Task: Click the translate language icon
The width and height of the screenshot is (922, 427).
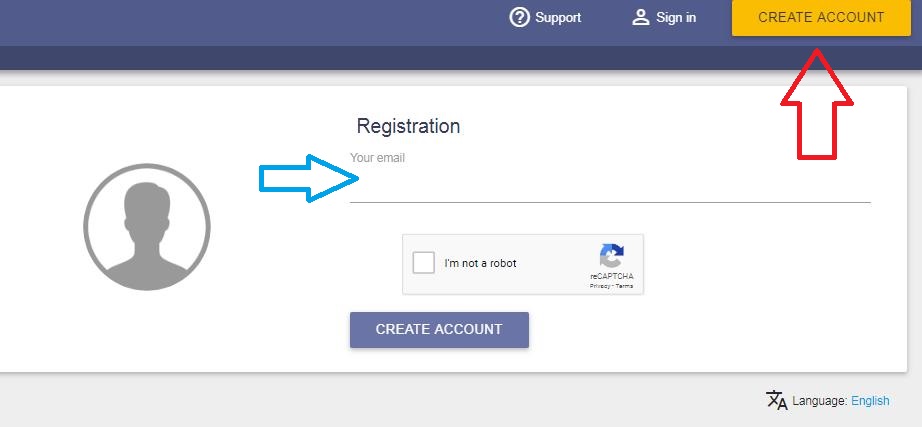Action: 776,401
